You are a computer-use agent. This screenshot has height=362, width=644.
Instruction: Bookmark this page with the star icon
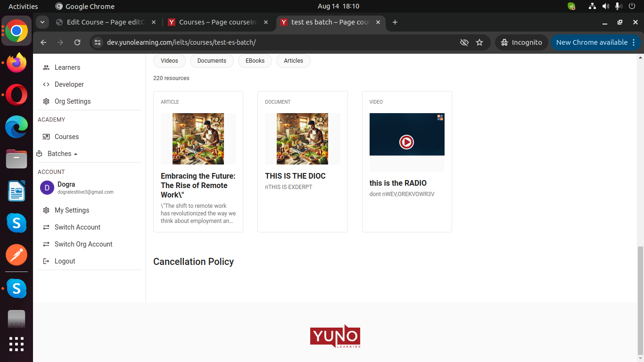coord(479,42)
